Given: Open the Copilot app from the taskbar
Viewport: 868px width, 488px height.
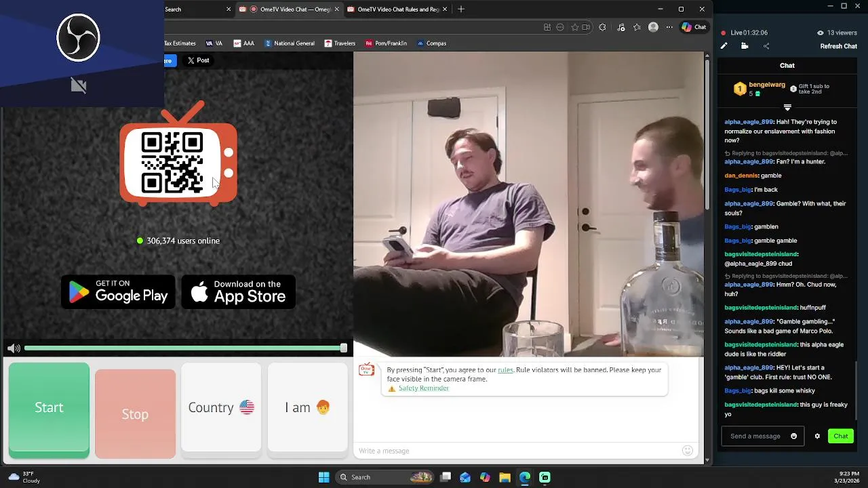Looking at the screenshot, I should point(485,477).
